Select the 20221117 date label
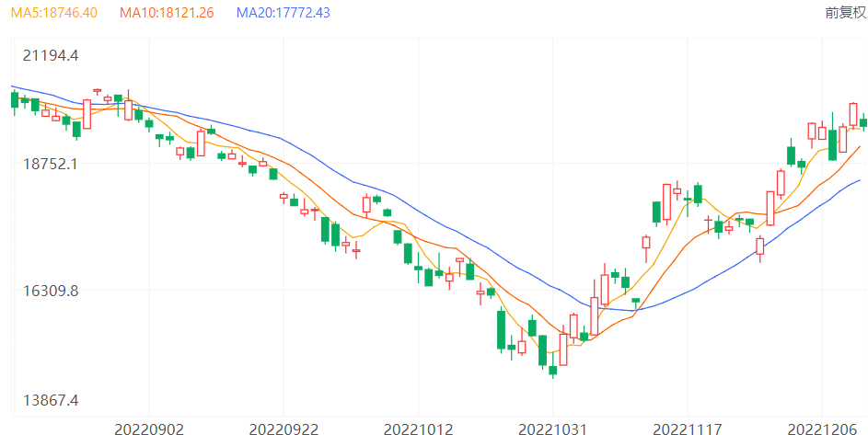This screenshot has height=435, width=868. point(687,429)
